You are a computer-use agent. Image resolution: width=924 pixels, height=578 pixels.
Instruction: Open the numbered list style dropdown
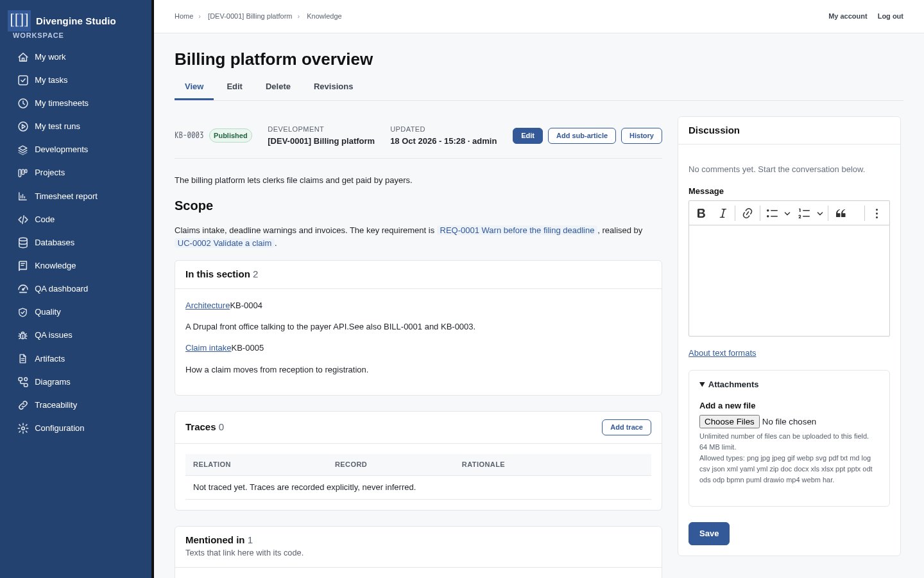tap(820, 213)
